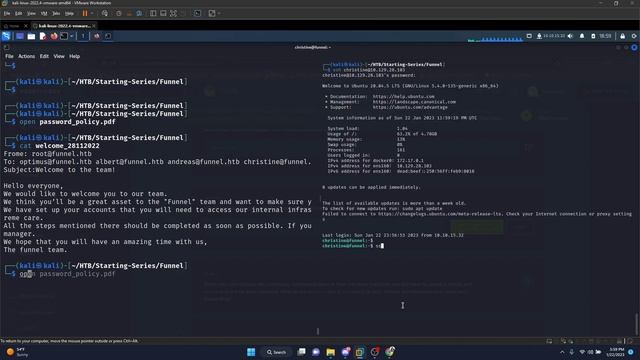Click the terminal vertical scrollbar
Viewport: 640px width, 360px height.
tap(636, 323)
